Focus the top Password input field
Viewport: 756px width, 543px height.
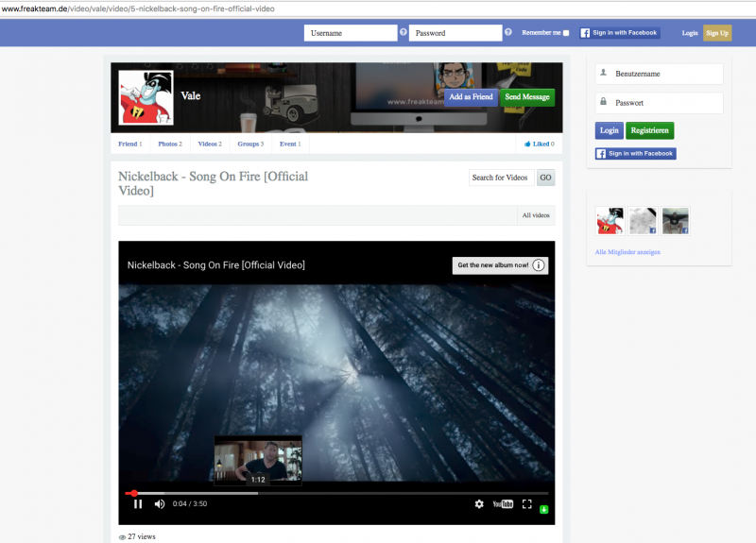[455, 33]
